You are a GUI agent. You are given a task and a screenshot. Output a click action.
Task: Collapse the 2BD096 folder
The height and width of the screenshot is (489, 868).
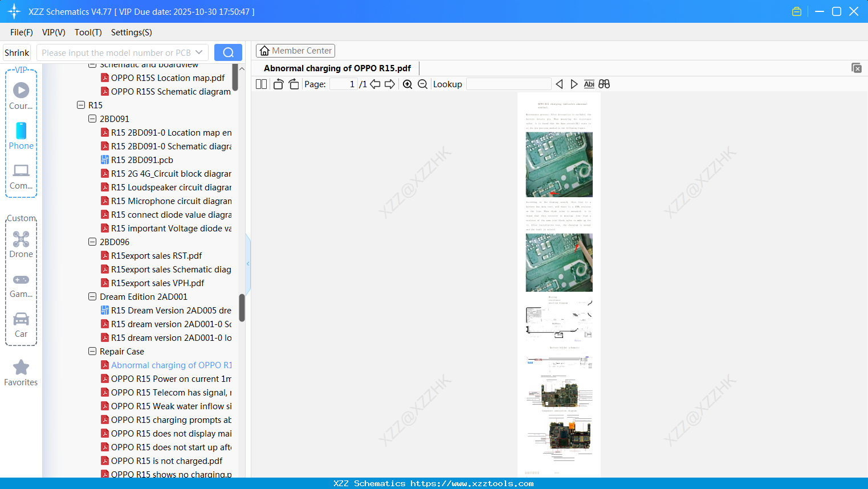pyautogui.click(x=92, y=242)
